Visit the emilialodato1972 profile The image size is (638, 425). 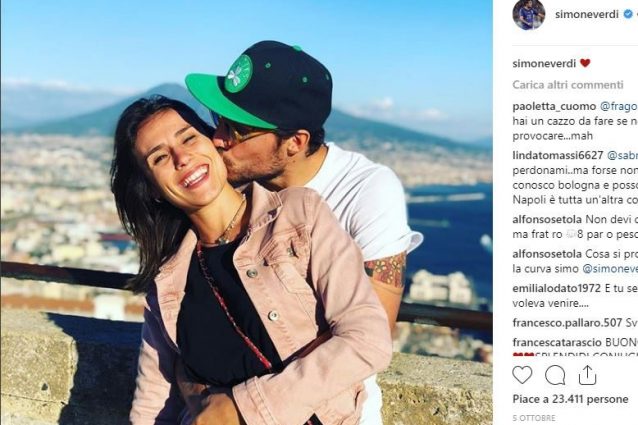click(x=557, y=288)
